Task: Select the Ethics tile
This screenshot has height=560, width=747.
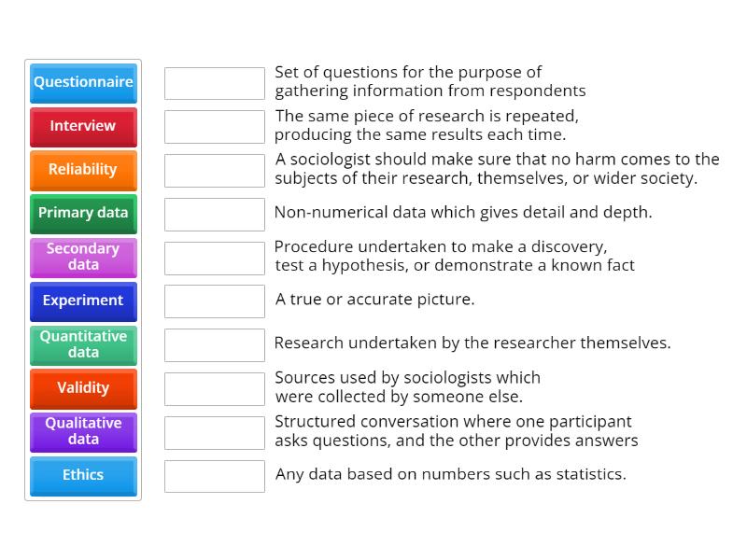Action: click(83, 476)
